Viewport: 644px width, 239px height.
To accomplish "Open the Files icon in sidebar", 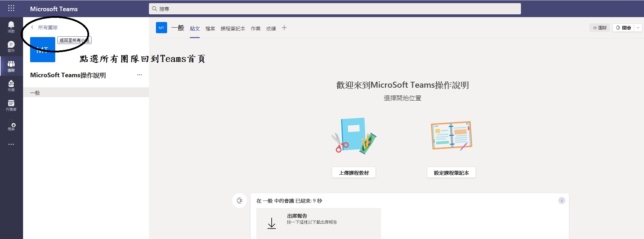I will (11, 124).
